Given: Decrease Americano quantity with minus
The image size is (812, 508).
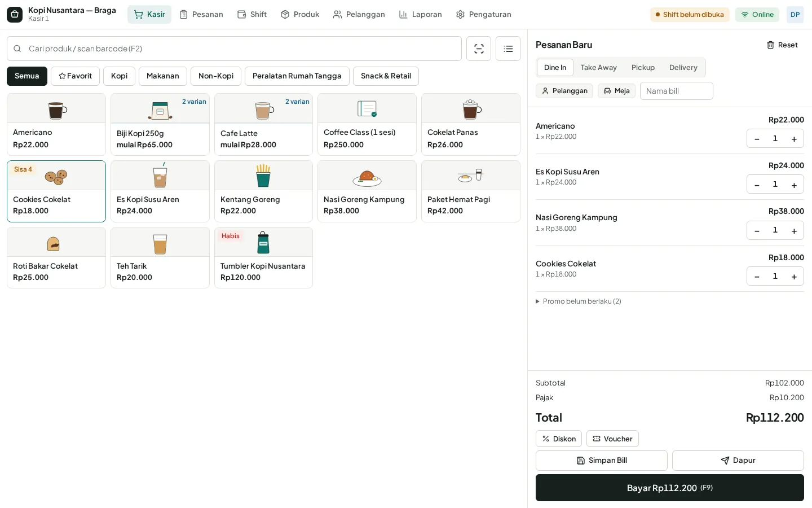Looking at the screenshot, I should coord(757,139).
